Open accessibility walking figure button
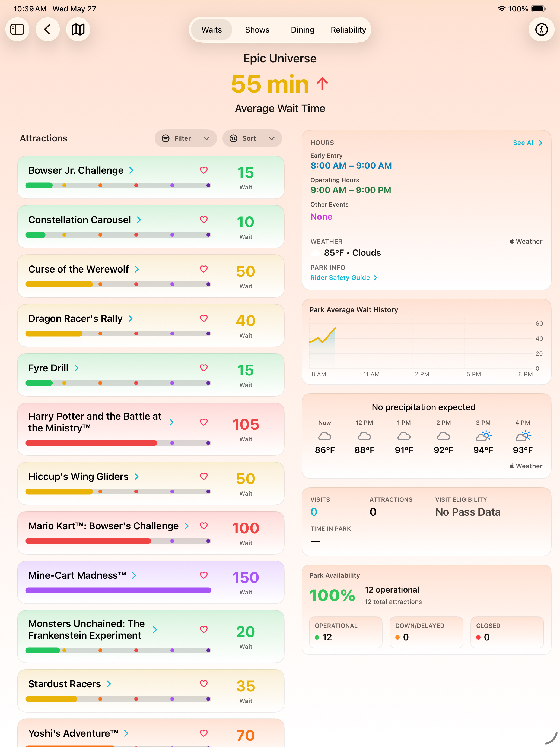 pos(542,29)
